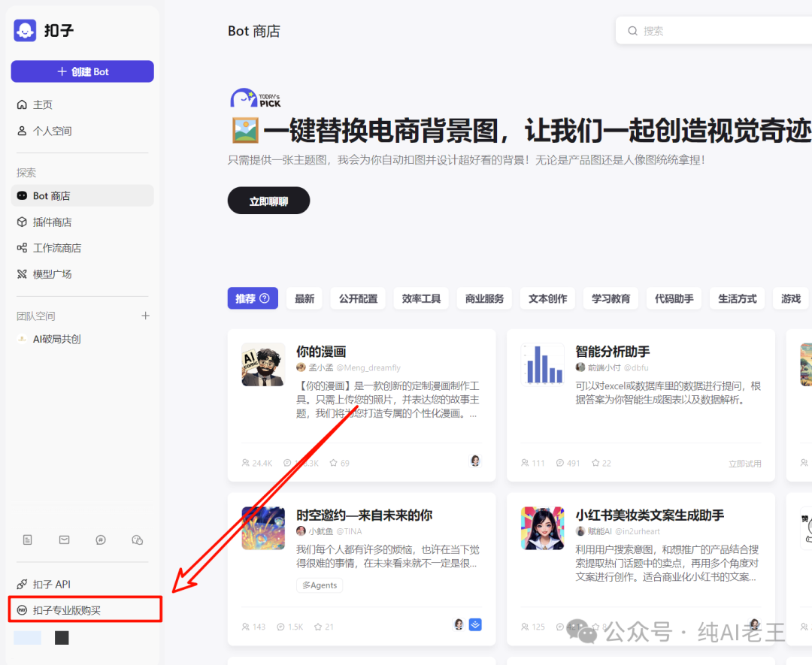
Task: Click the Today's Pick badge icon
Action: point(256,97)
